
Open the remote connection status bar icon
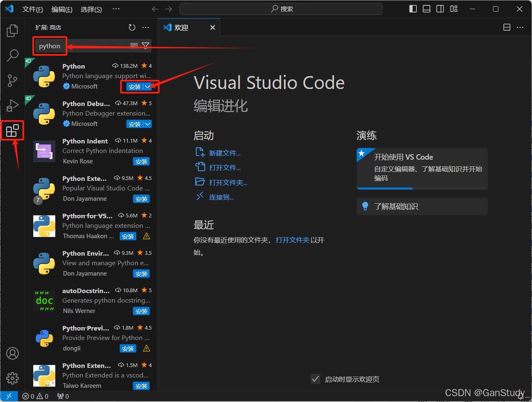(9, 396)
